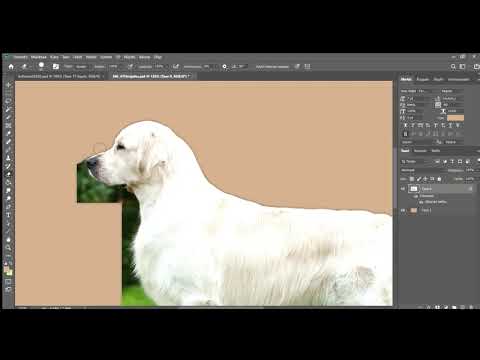Toggle the brush settings panel button
Image resolution: width=480 pixels, height=360 pixels.
click(56, 67)
